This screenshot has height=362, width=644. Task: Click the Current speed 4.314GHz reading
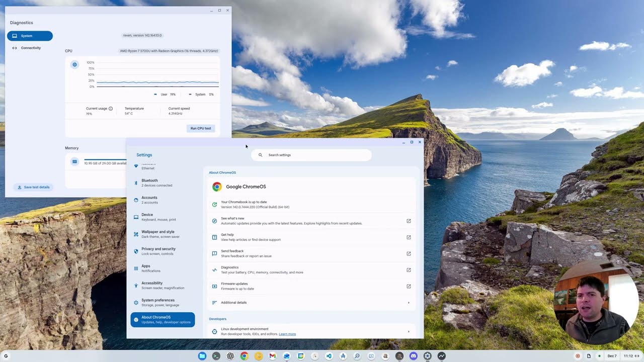(x=179, y=111)
